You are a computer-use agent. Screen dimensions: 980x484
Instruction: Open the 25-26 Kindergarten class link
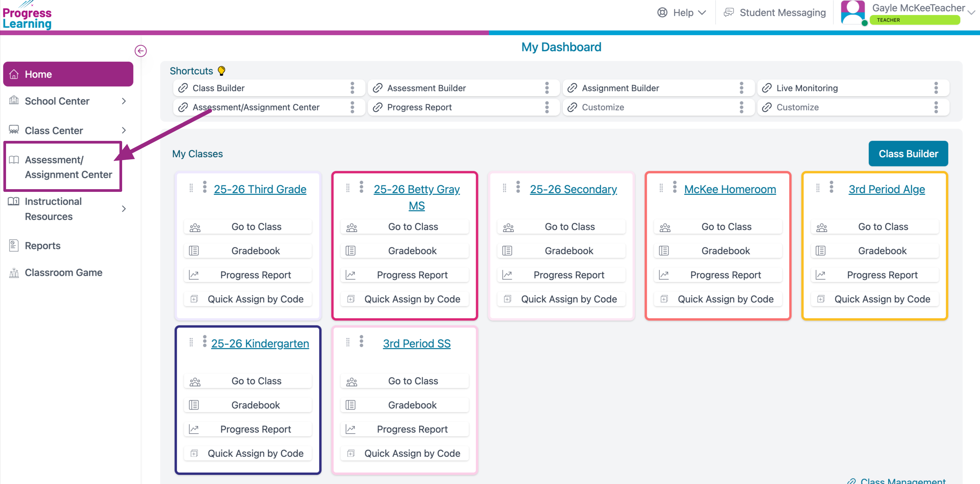(x=260, y=343)
